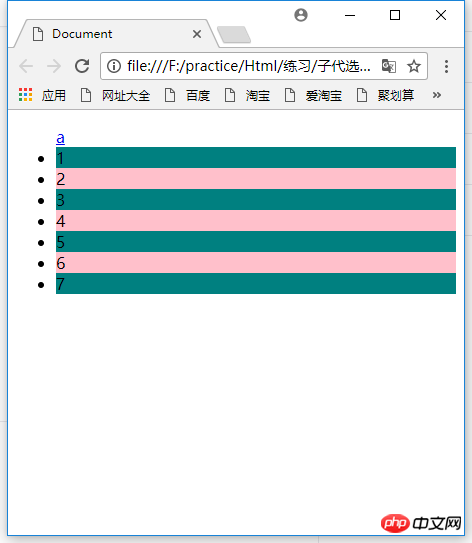Open the 应用 apps grid shortcut

42,95
